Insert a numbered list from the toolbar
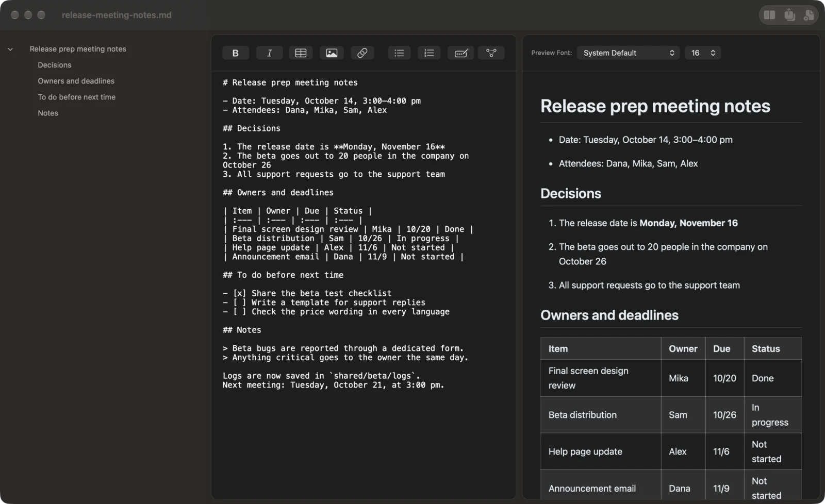825x504 pixels. click(429, 53)
